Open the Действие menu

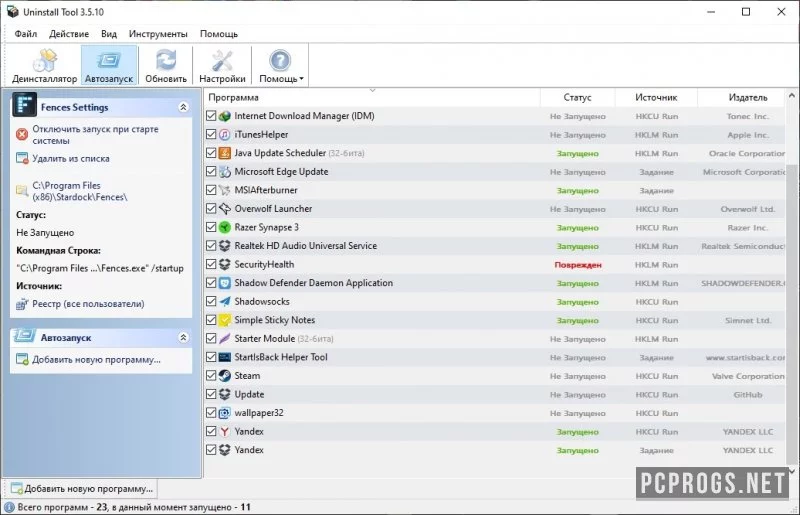point(69,34)
